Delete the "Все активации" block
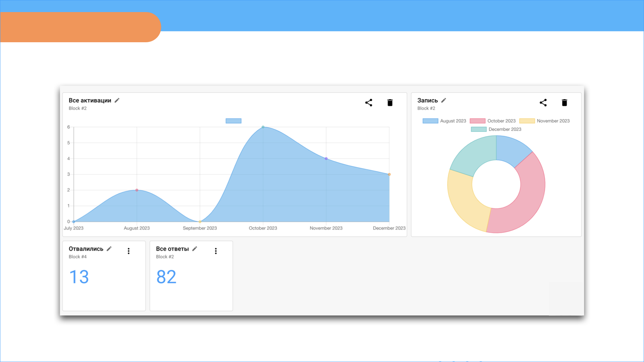 [x=390, y=103]
